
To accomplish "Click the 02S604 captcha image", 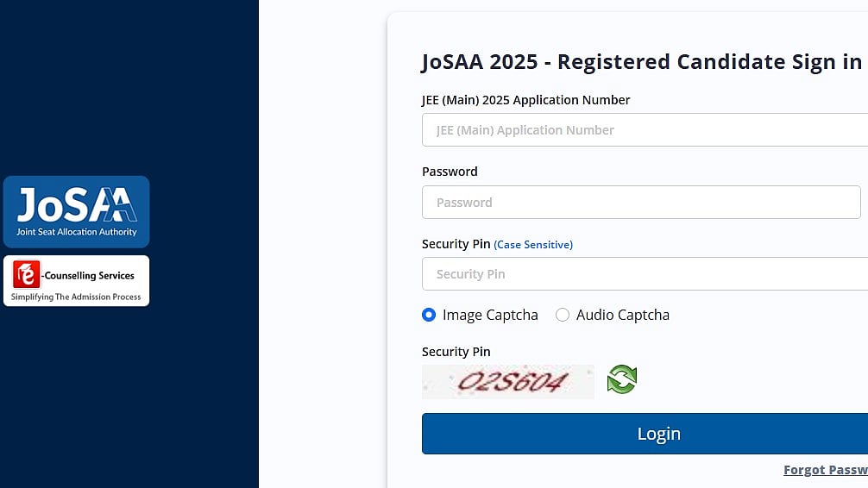I will point(507,382).
